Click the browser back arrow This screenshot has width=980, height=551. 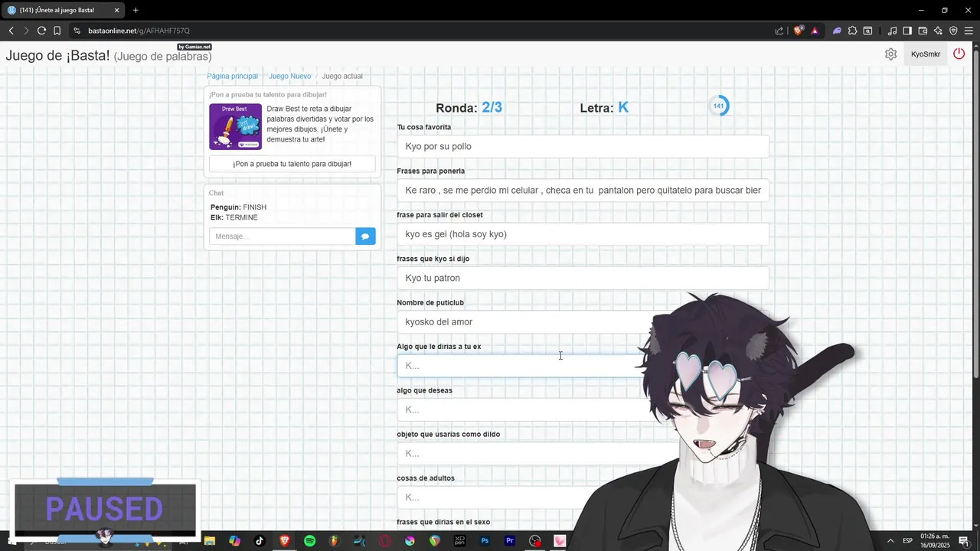[x=11, y=31]
